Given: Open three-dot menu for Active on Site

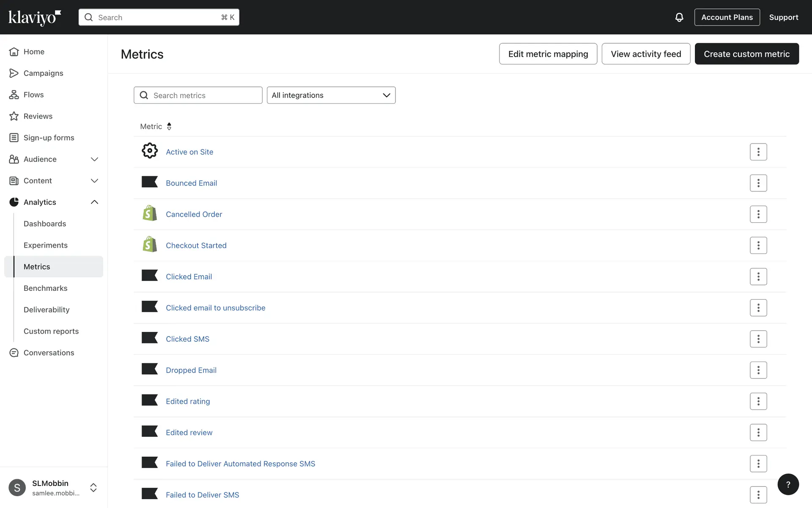Looking at the screenshot, I should point(758,152).
